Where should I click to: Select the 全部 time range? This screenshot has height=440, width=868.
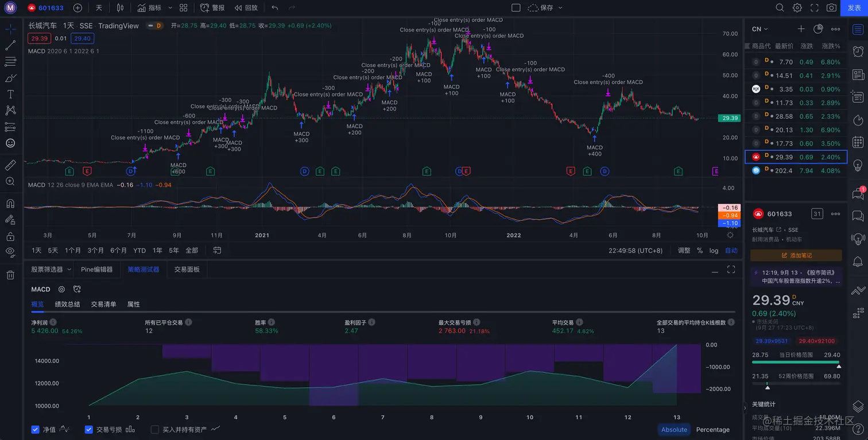click(x=192, y=250)
